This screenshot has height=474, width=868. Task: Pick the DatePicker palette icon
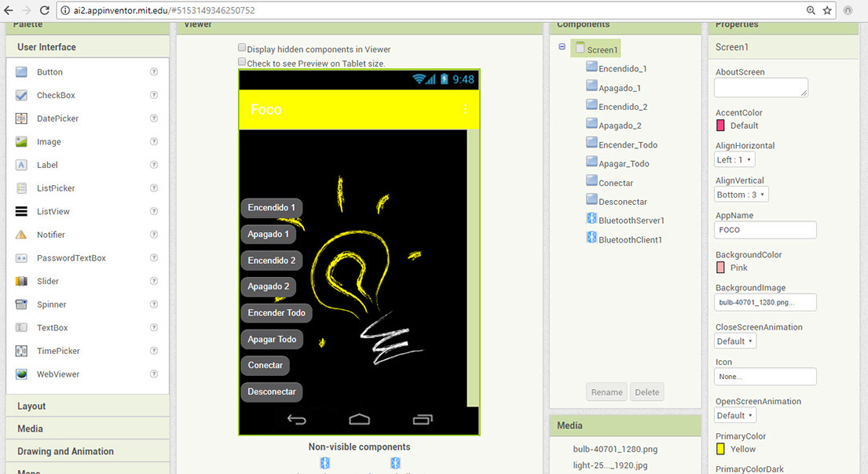[x=21, y=118]
